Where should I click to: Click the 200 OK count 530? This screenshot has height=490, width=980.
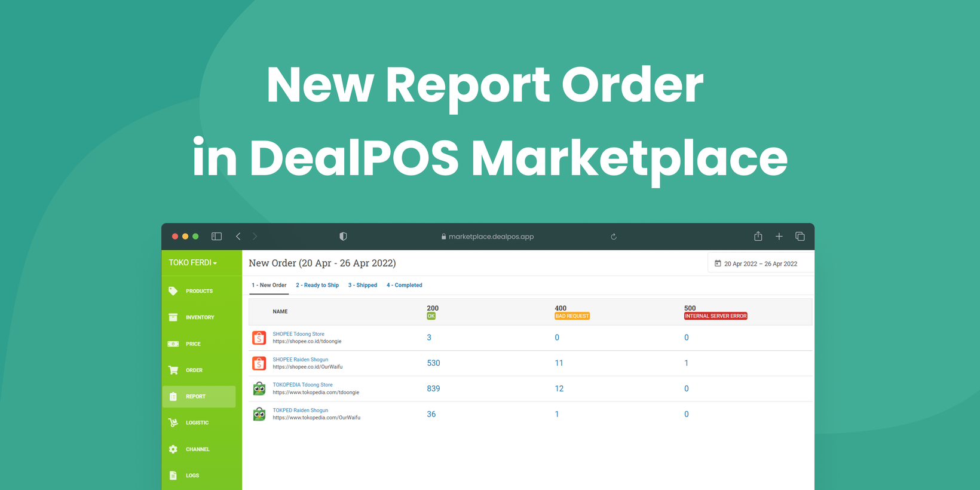(433, 363)
